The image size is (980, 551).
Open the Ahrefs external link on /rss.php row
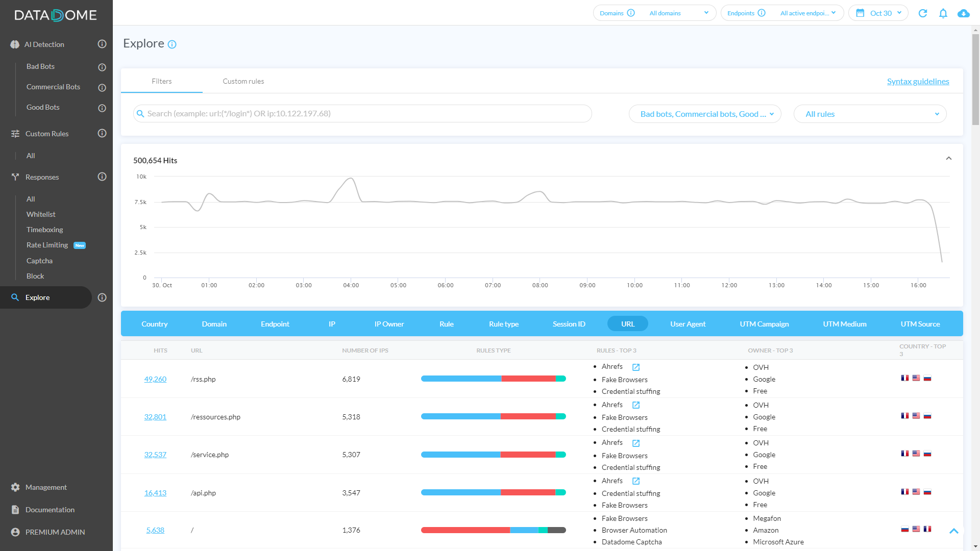635,367
